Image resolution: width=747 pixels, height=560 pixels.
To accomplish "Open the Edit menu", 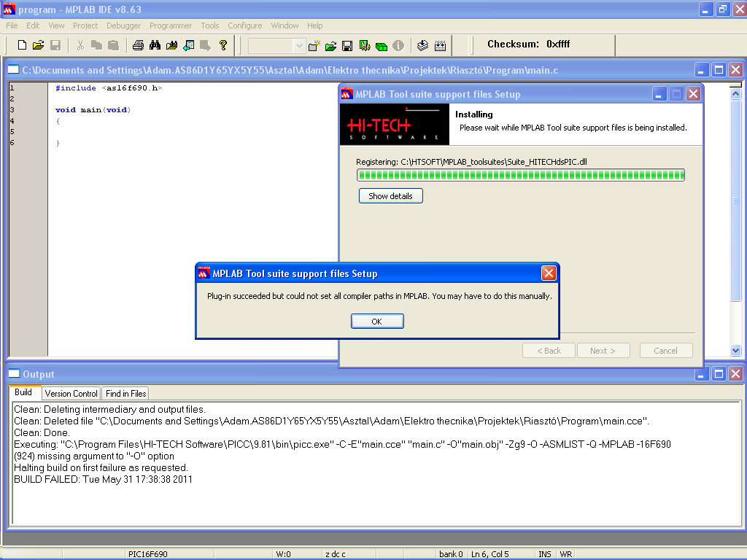I will 33,26.
